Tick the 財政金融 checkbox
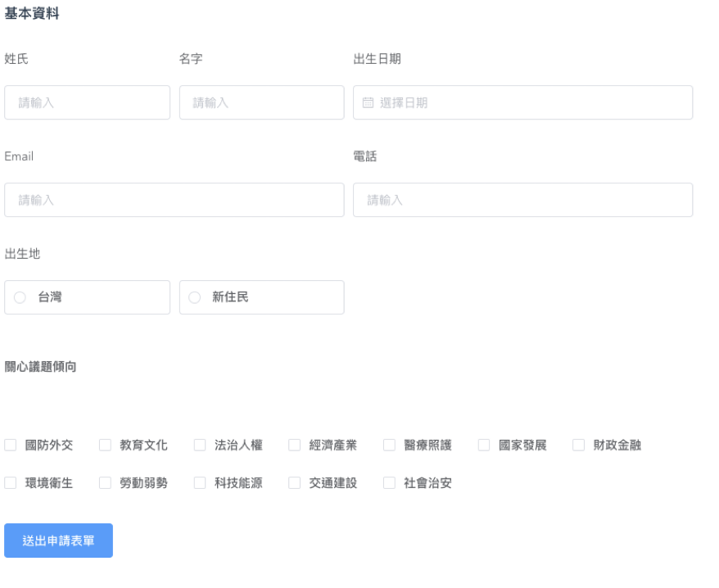 coord(579,445)
